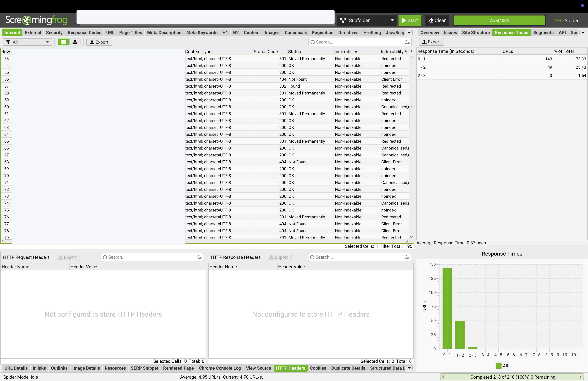Open the Canonicals tab
The width and height of the screenshot is (588, 381).
pos(296,32)
